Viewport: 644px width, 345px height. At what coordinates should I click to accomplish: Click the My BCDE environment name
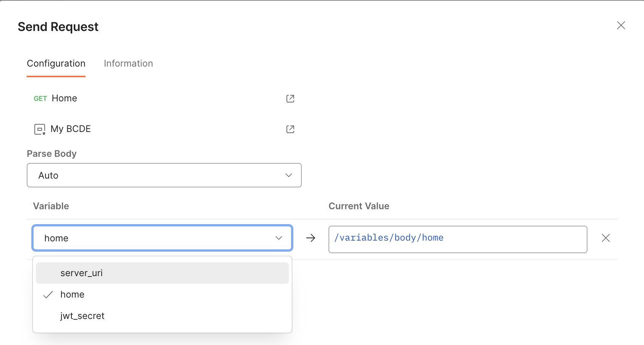[x=71, y=129]
